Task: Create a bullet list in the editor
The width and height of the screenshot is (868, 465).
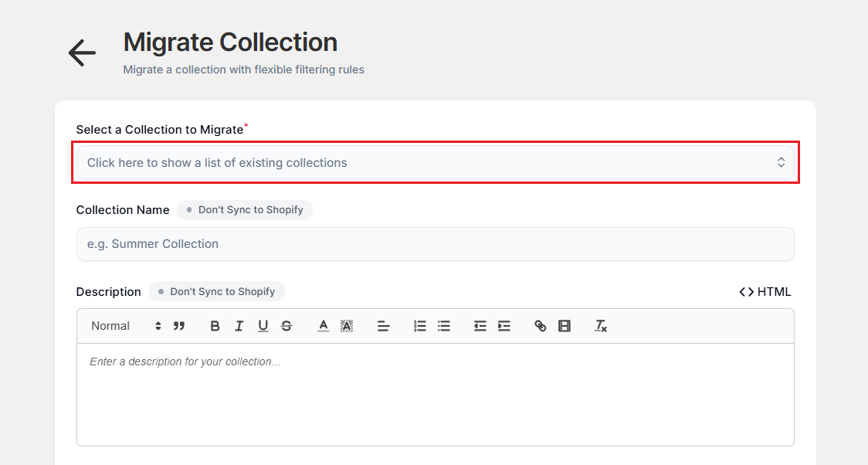Action: click(x=444, y=325)
